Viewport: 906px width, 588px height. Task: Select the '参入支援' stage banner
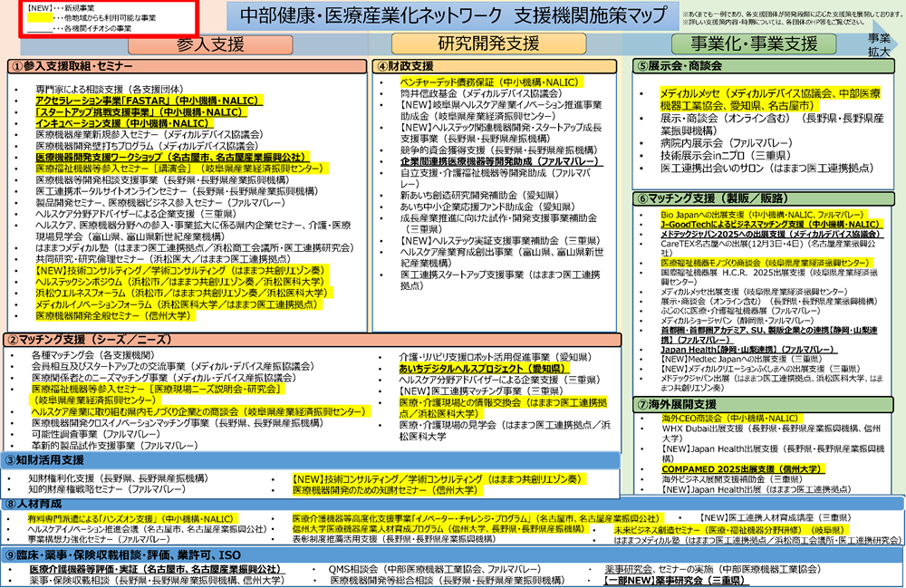(210, 44)
